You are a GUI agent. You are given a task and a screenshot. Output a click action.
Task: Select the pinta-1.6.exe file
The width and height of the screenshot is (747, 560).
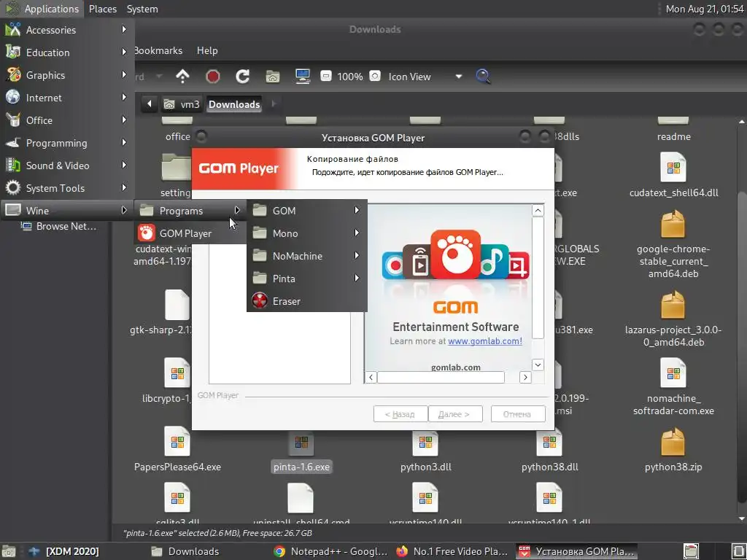[301, 452]
